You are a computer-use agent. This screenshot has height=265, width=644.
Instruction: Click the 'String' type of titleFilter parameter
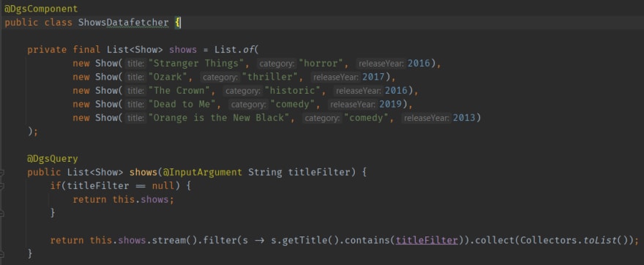265,172
